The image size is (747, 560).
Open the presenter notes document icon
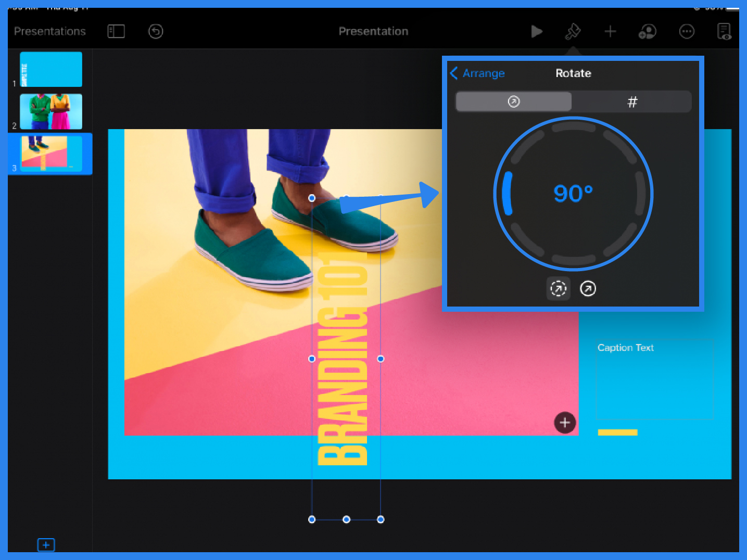tap(724, 32)
